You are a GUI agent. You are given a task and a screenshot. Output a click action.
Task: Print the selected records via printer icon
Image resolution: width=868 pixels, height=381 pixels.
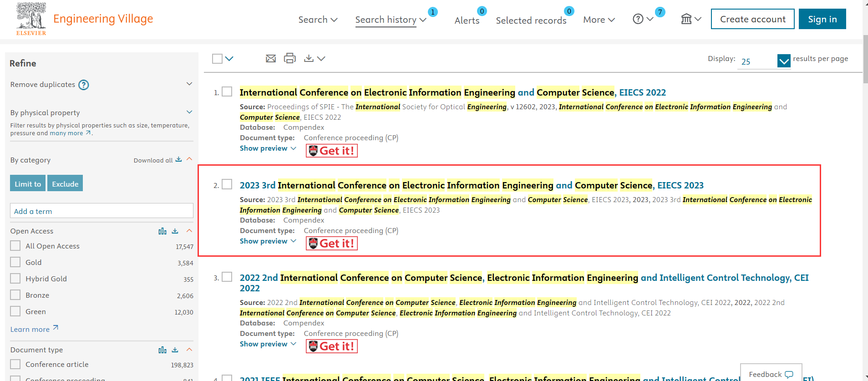tap(290, 58)
